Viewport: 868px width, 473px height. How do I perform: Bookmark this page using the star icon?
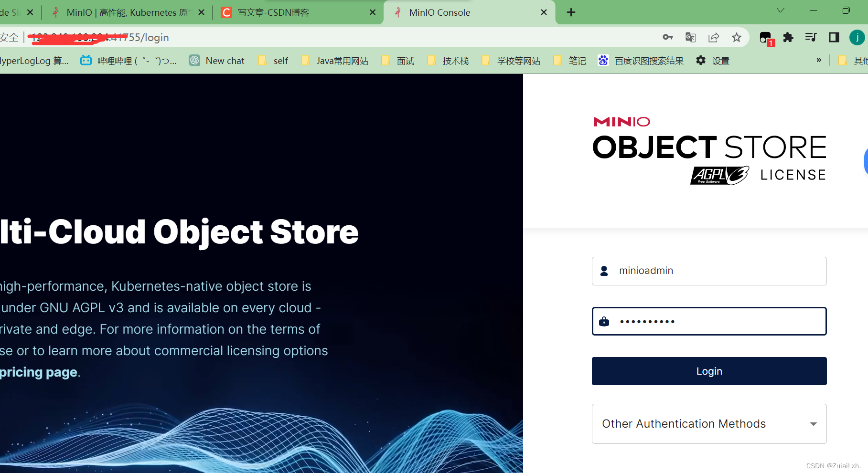click(x=737, y=37)
